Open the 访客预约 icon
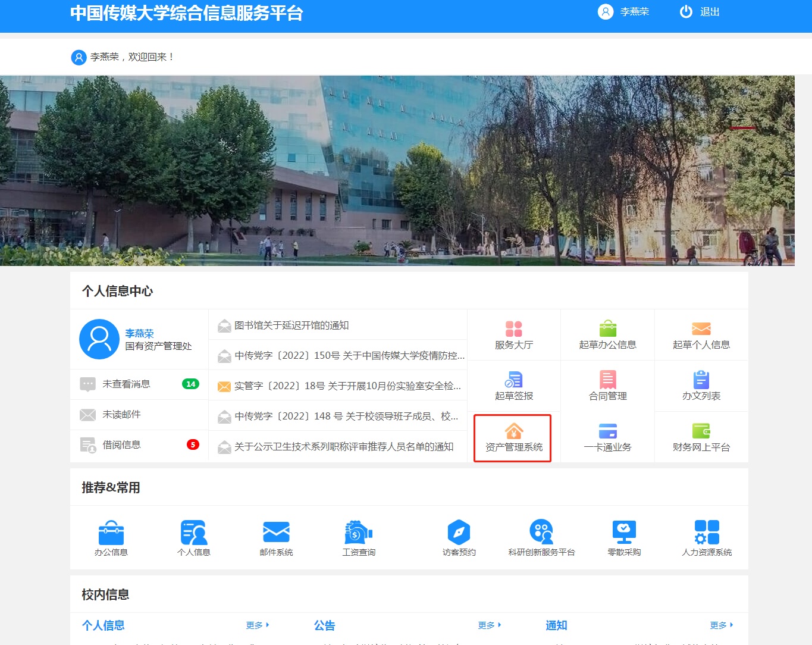 (x=458, y=537)
